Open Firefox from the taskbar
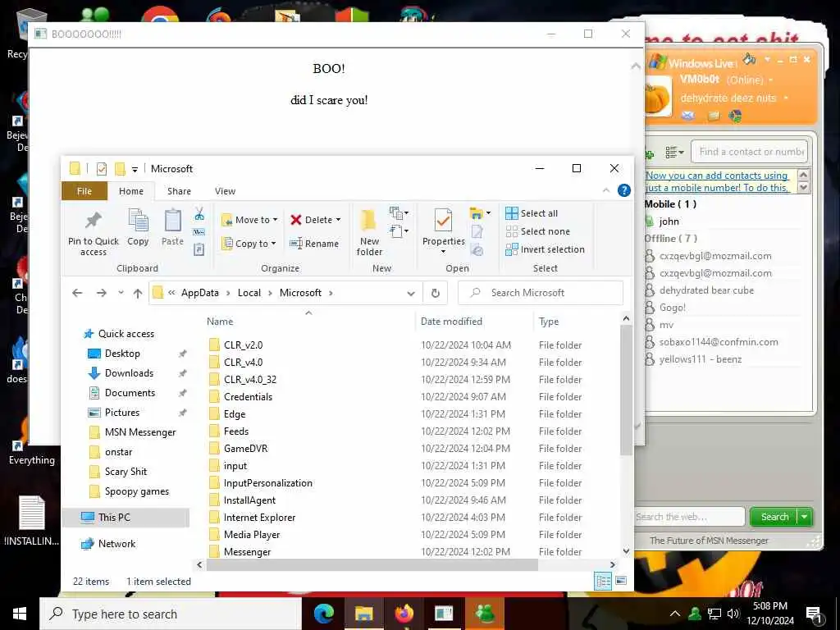The image size is (840, 630). [404, 614]
